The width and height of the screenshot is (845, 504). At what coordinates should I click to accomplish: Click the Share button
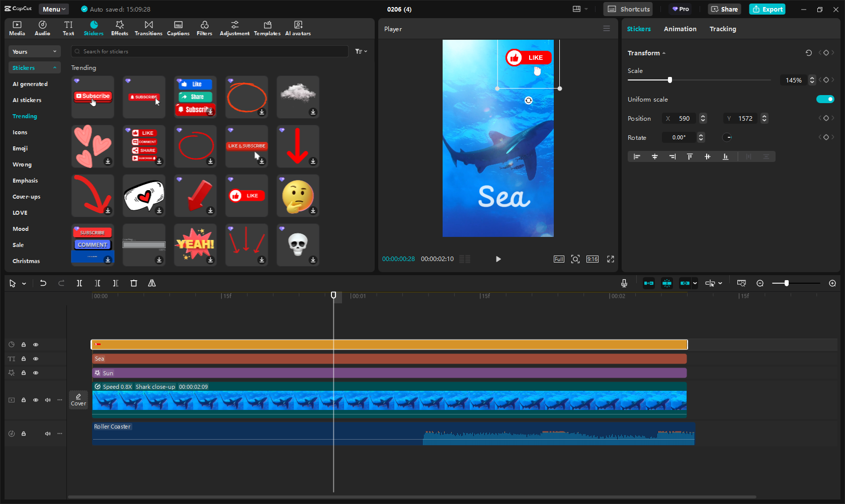(x=724, y=9)
